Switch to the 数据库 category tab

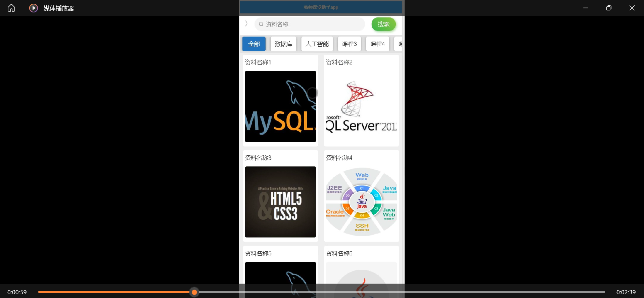pyautogui.click(x=283, y=44)
